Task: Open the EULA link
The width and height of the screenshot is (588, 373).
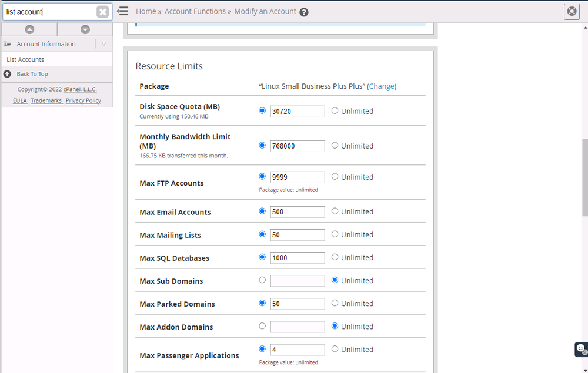Action: (x=19, y=101)
